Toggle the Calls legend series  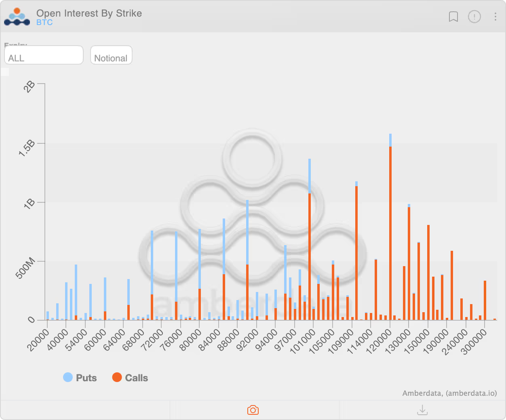click(130, 378)
